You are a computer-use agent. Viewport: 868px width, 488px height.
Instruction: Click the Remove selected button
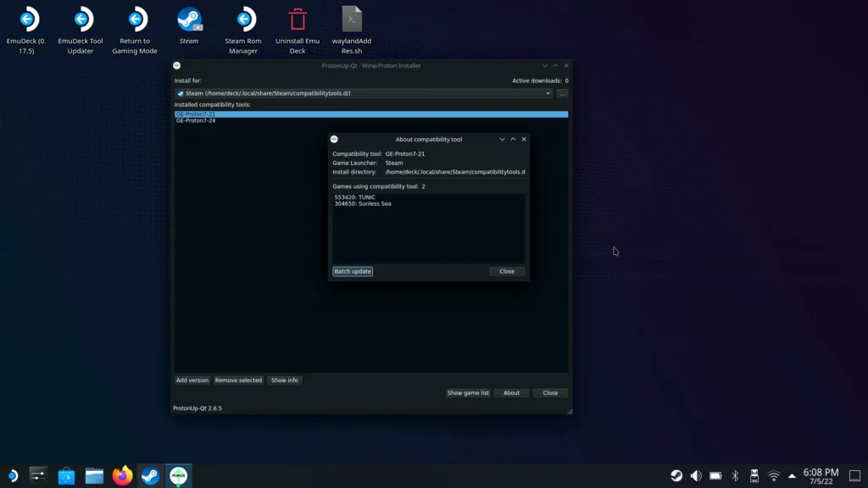click(238, 380)
